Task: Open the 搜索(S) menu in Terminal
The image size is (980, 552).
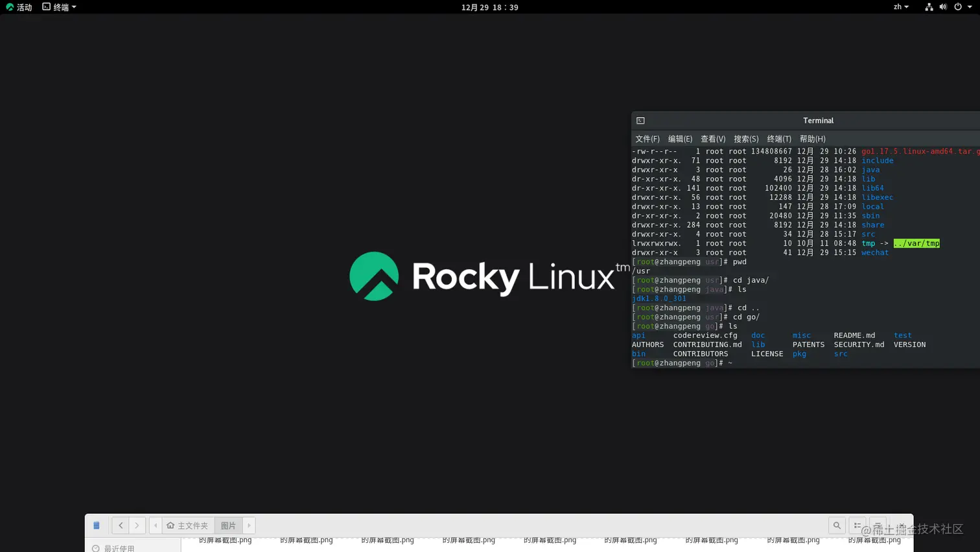Action: tap(746, 139)
